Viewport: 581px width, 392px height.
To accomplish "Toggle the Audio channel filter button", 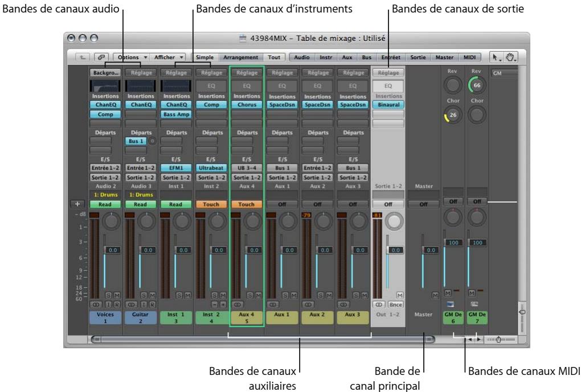I will pos(302,57).
